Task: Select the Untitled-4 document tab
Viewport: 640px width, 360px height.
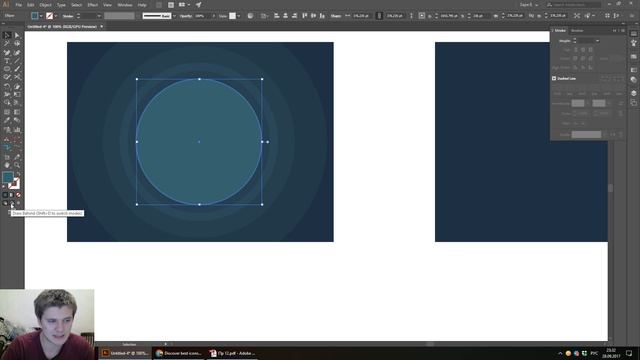Action: click(x=61, y=27)
